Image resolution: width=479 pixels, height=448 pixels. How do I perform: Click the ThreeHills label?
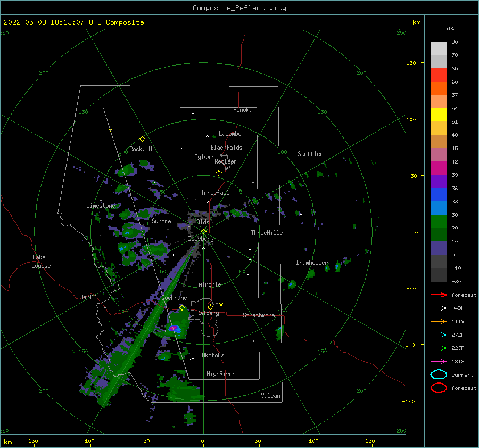point(267,233)
